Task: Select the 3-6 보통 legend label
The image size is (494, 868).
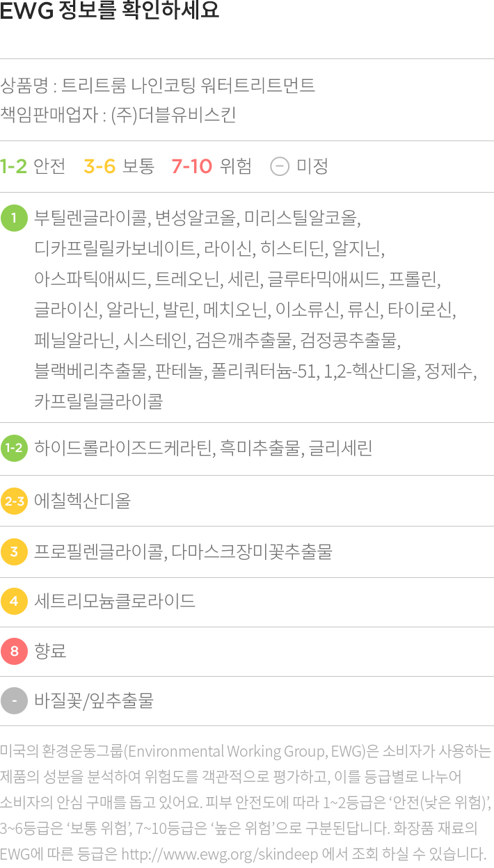Action: [x=119, y=166]
